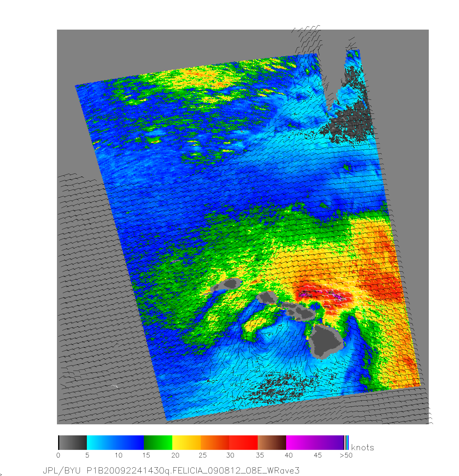459x476 pixels.
Task: Click the '0' legend tick label
Action: (58, 455)
